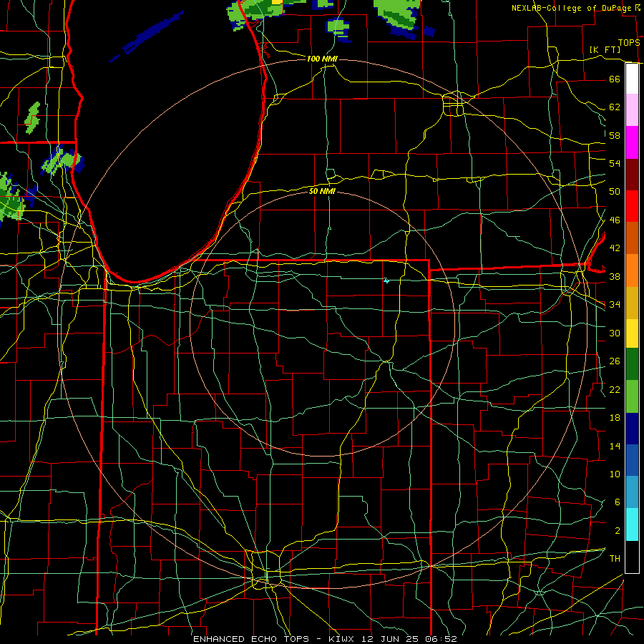Select the '54' scale value
This screenshot has height=644, width=644.
pos(615,163)
